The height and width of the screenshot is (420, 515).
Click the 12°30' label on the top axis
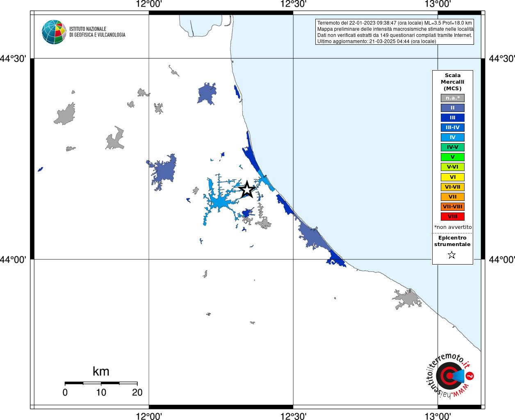click(293, 4)
